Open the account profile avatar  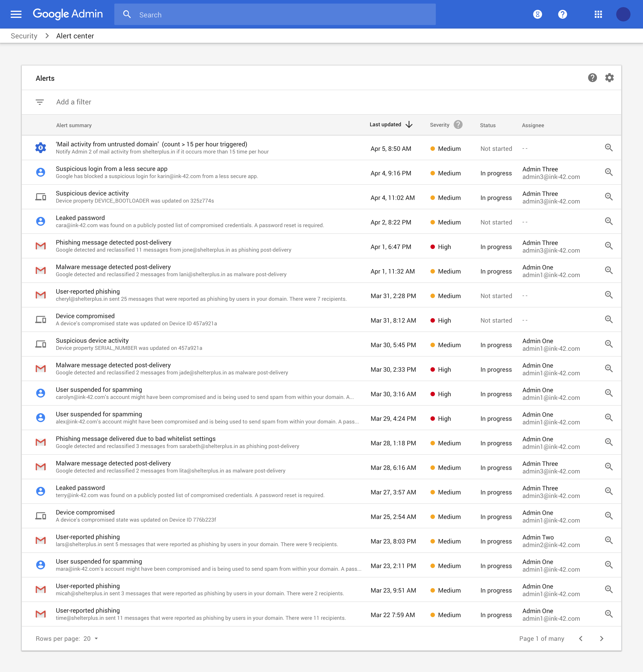[623, 14]
